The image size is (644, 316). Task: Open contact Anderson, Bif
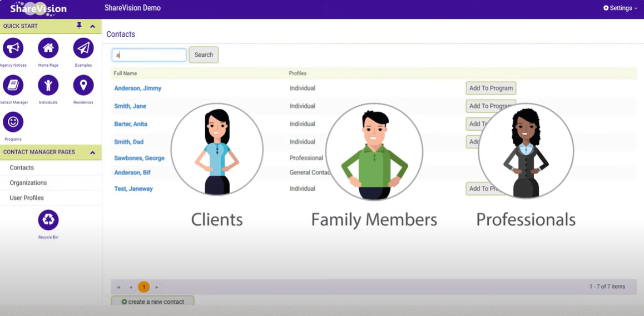[x=132, y=172]
